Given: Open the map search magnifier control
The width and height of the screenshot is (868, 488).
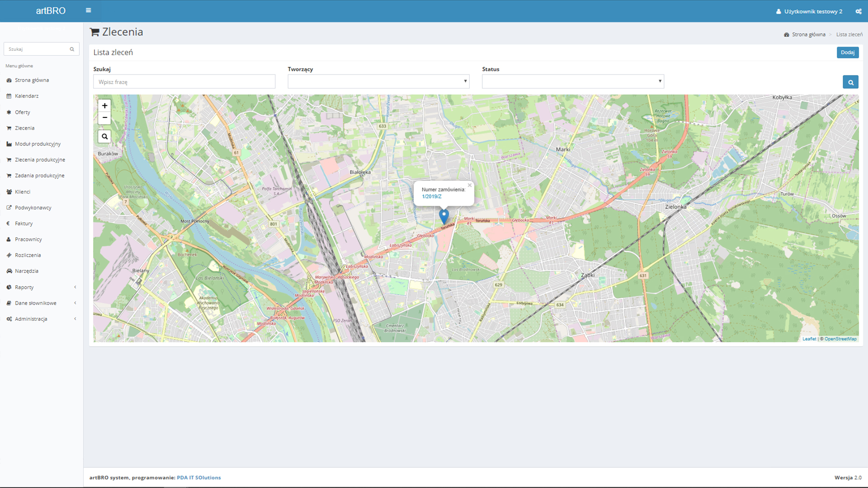Looking at the screenshot, I should click(x=104, y=136).
